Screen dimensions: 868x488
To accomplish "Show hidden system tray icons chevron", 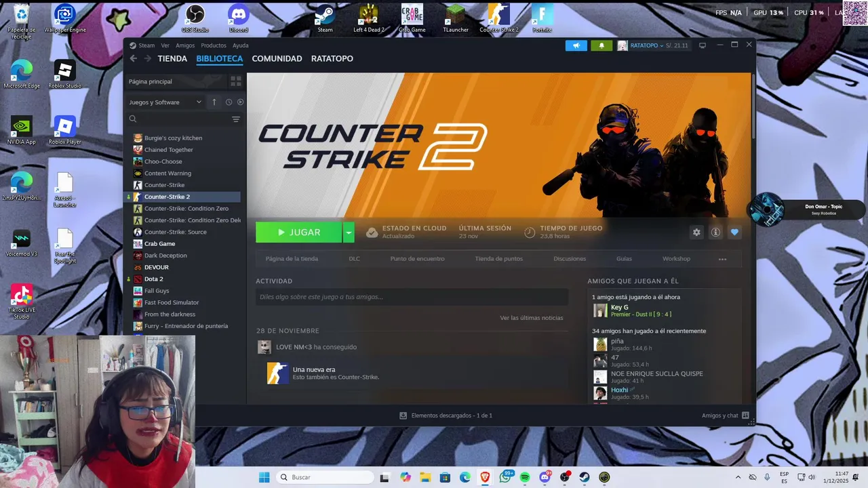I will click(x=738, y=477).
